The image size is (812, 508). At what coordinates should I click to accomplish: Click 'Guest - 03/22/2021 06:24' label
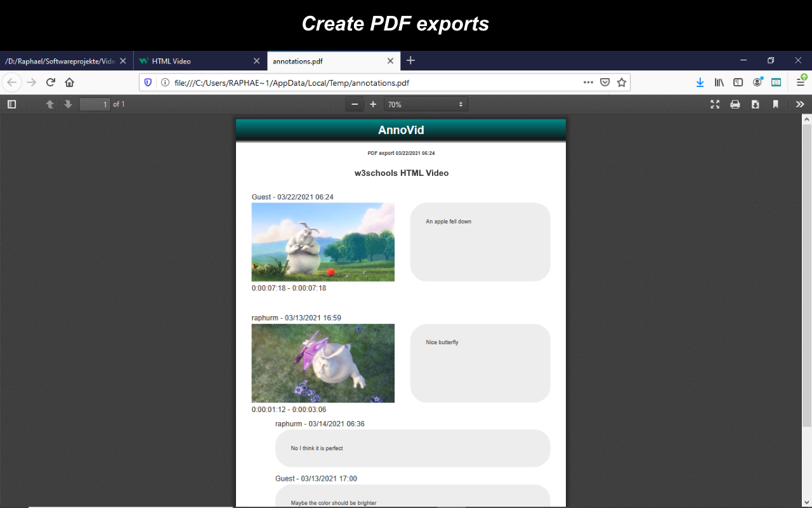coord(292,197)
